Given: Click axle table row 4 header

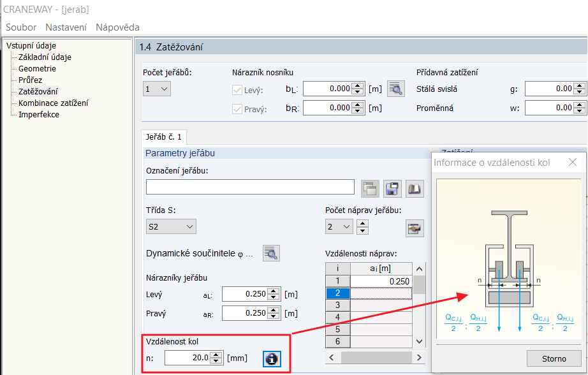Looking at the screenshot, I should (x=337, y=317).
